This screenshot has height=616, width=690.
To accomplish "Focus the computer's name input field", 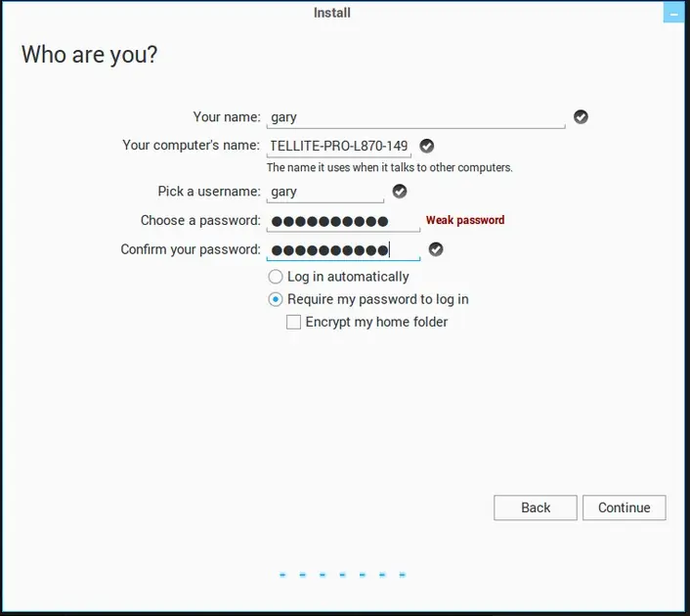I will click(338, 147).
